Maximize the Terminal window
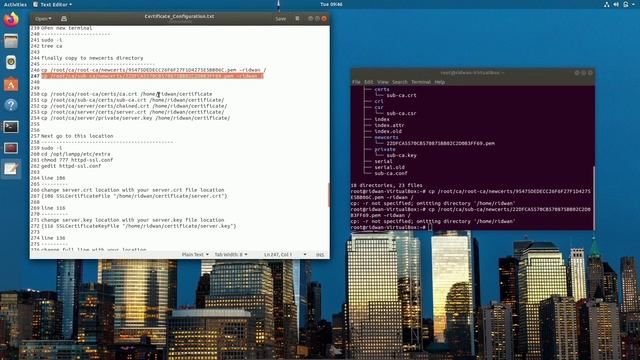The width and height of the screenshot is (640, 360). pos(584,73)
